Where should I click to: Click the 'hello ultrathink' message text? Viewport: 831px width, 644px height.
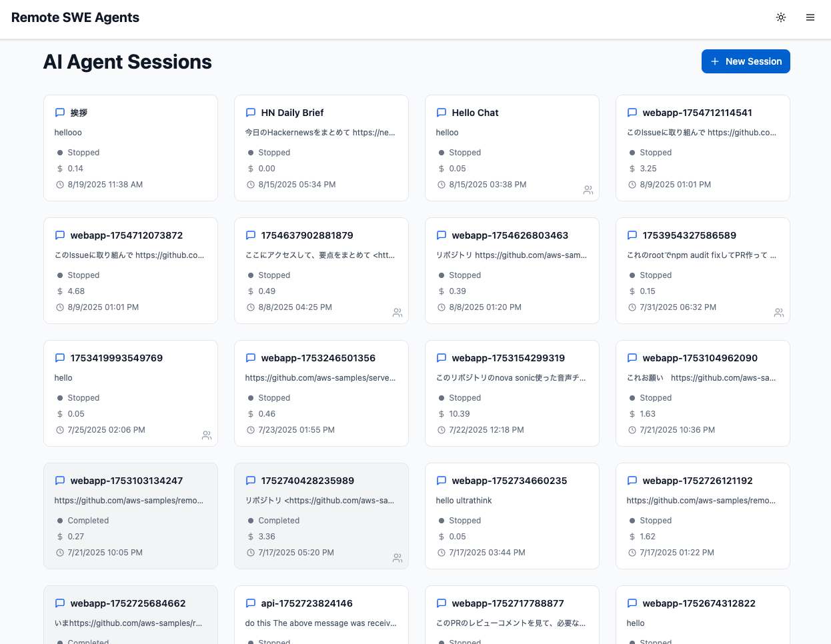(464, 501)
